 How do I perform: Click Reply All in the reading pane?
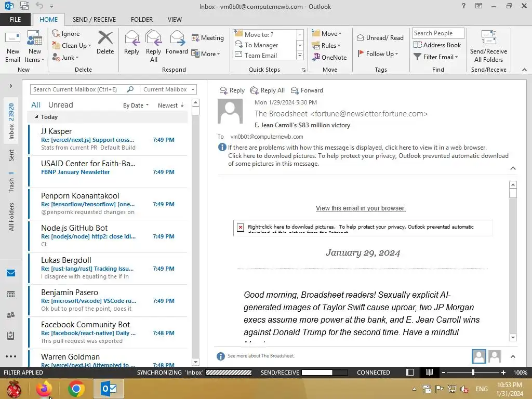(268, 90)
